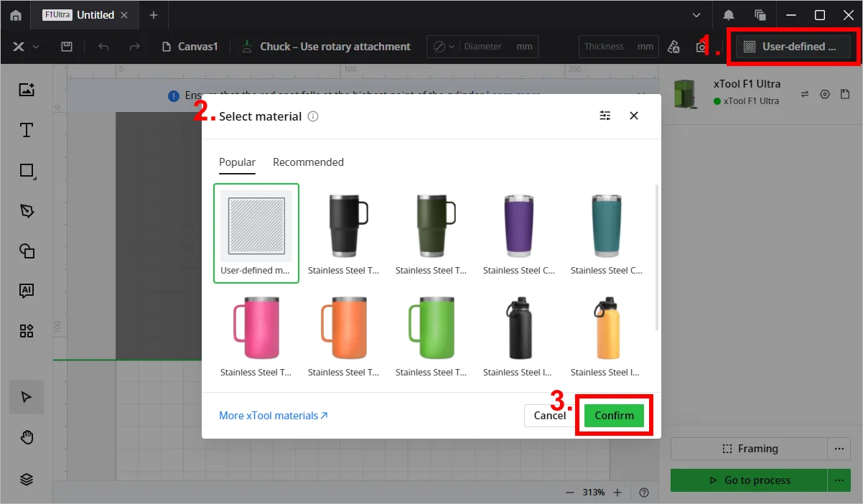The width and height of the screenshot is (863, 504).
Task: Confirm the material selection
Action: point(614,416)
